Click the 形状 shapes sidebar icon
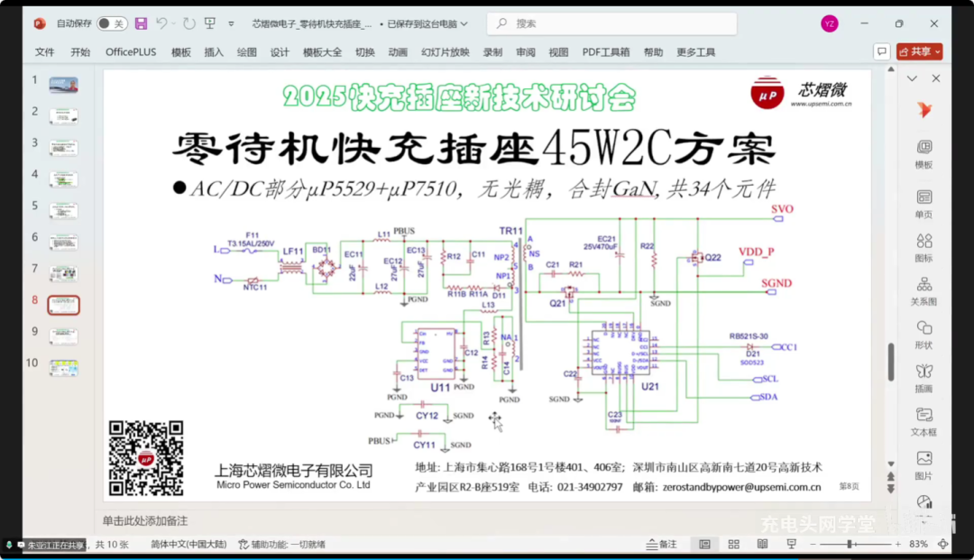Screen dimensions: 974x560 (923, 335)
